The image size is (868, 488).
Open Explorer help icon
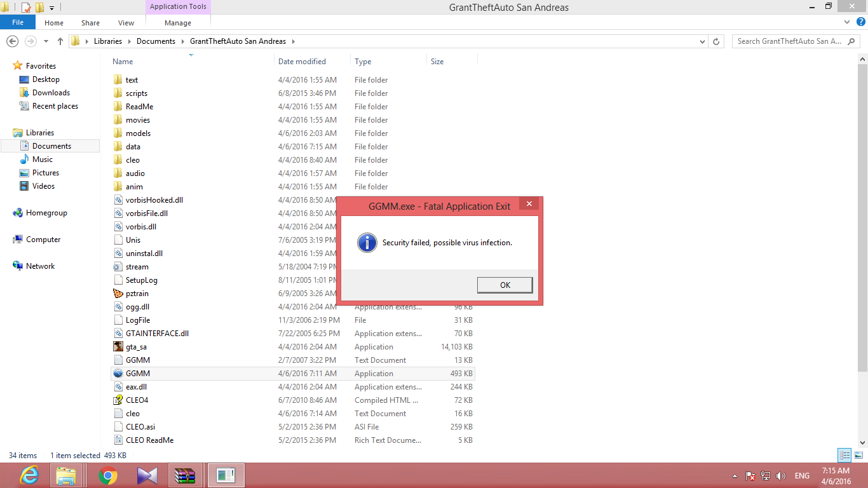tap(860, 22)
